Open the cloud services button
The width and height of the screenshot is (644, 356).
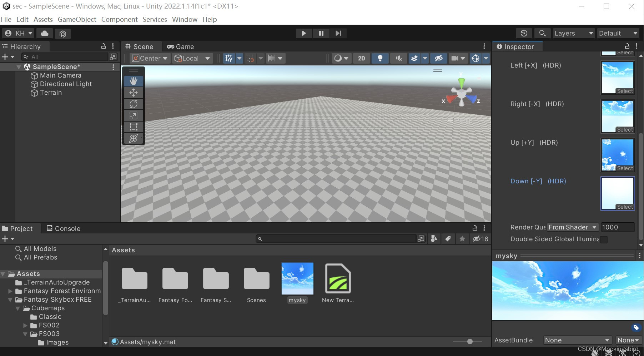point(45,33)
